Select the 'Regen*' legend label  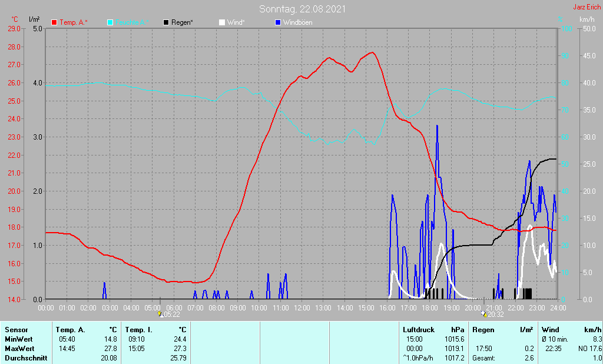tap(183, 23)
